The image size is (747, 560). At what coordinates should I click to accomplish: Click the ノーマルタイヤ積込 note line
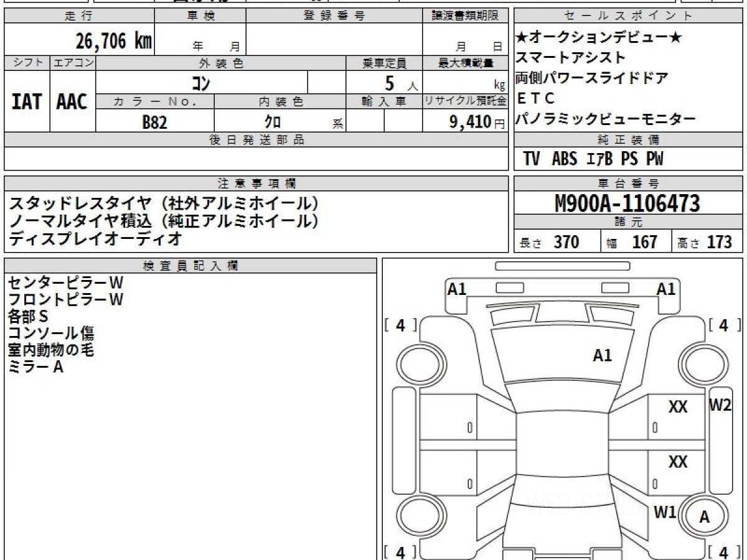(x=164, y=220)
